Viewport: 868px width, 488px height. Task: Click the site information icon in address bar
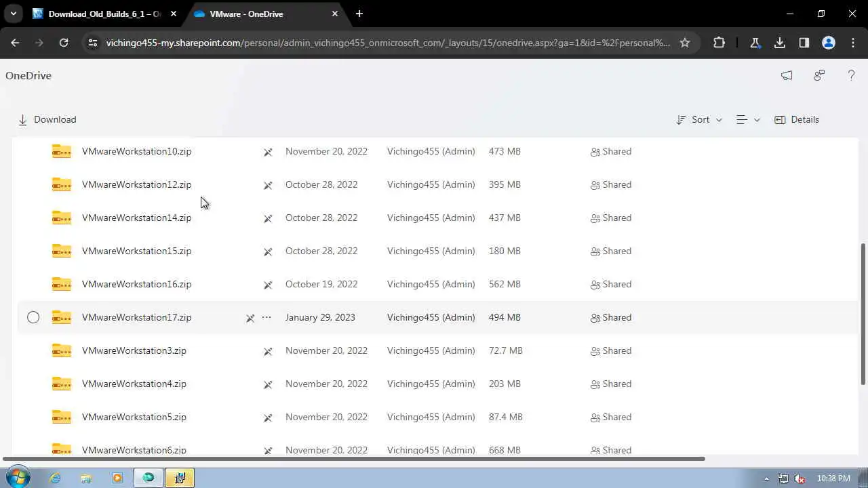click(93, 43)
